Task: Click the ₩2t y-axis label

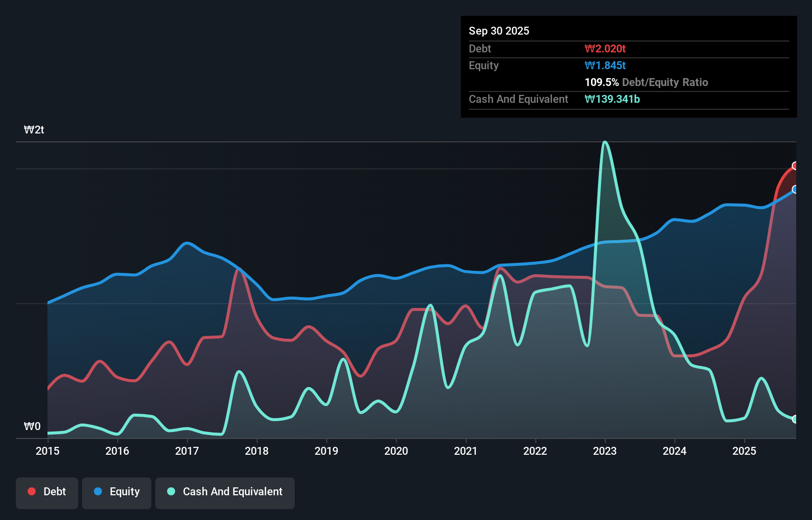Action: click(x=34, y=130)
